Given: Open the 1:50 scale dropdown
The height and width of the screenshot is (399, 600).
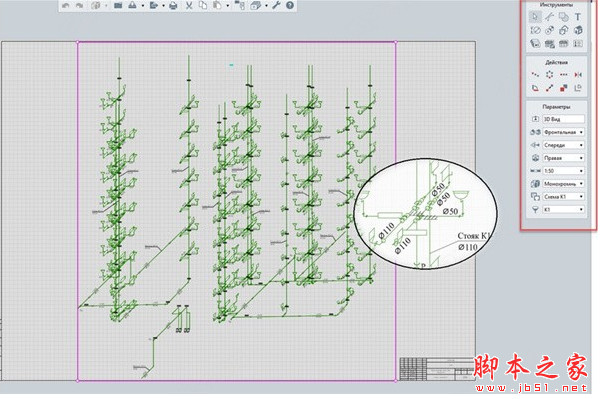Looking at the screenshot, I should [563, 171].
